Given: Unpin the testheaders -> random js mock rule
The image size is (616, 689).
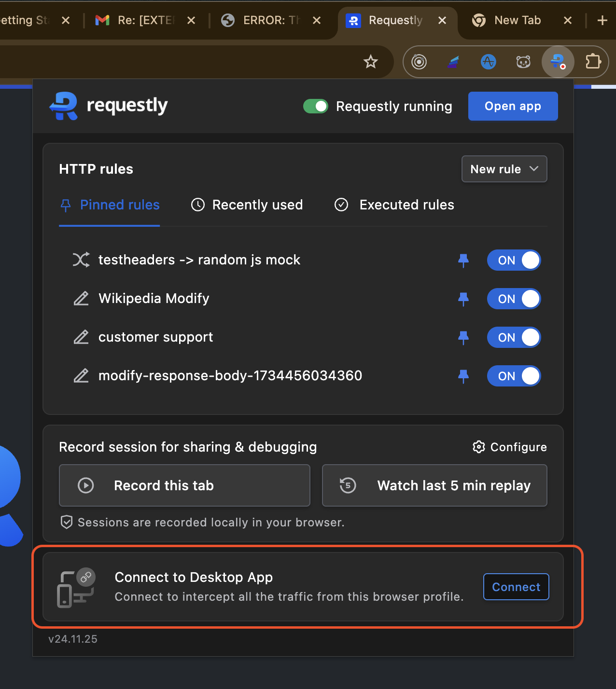Looking at the screenshot, I should [x=463, y=260].
